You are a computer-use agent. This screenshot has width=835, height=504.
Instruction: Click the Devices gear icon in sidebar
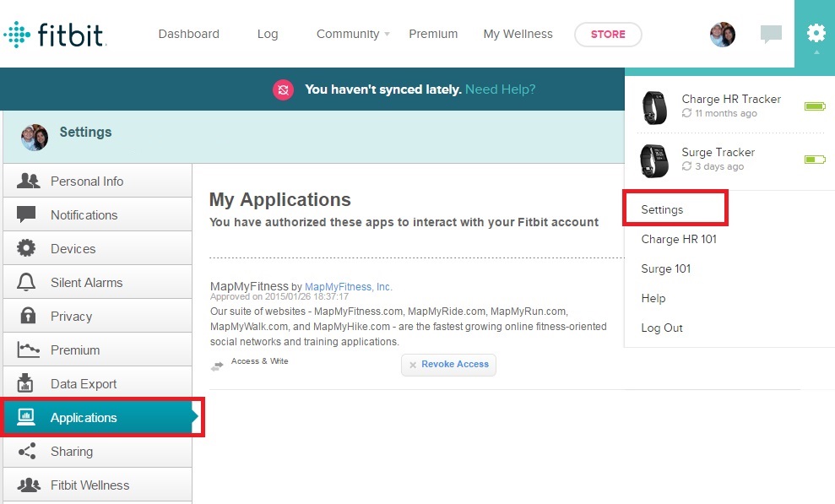pos(26,248)
